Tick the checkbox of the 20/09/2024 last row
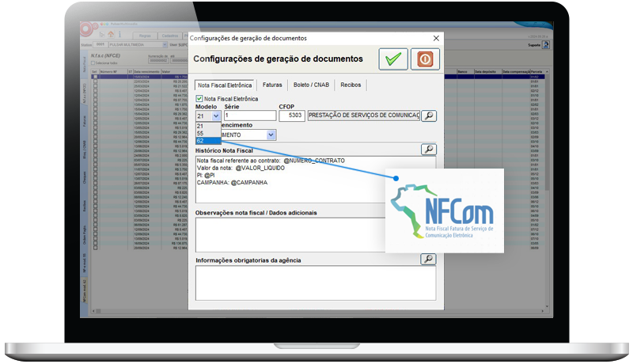 [x=95, y=248]
